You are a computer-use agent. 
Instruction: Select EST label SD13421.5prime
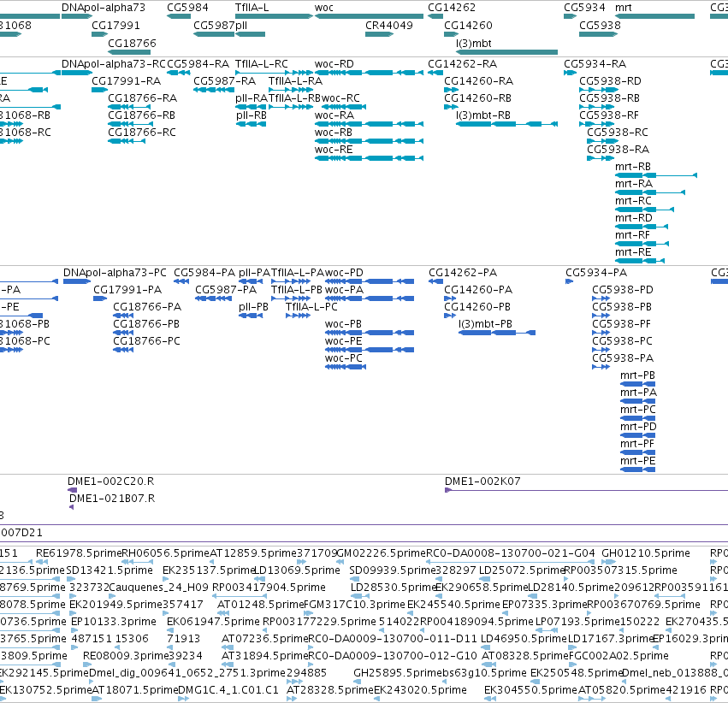point(109,570)
